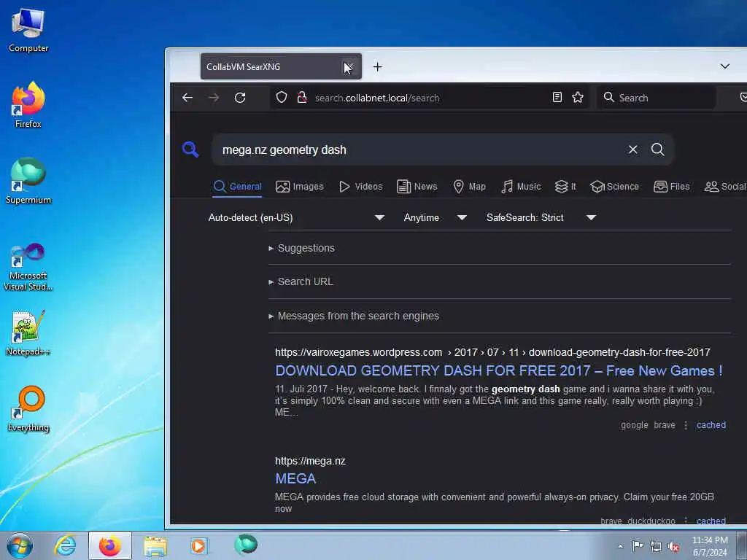Select the General category tab
Image resolution: width=747 pixels, height=560 pixels.
point(237,186)
